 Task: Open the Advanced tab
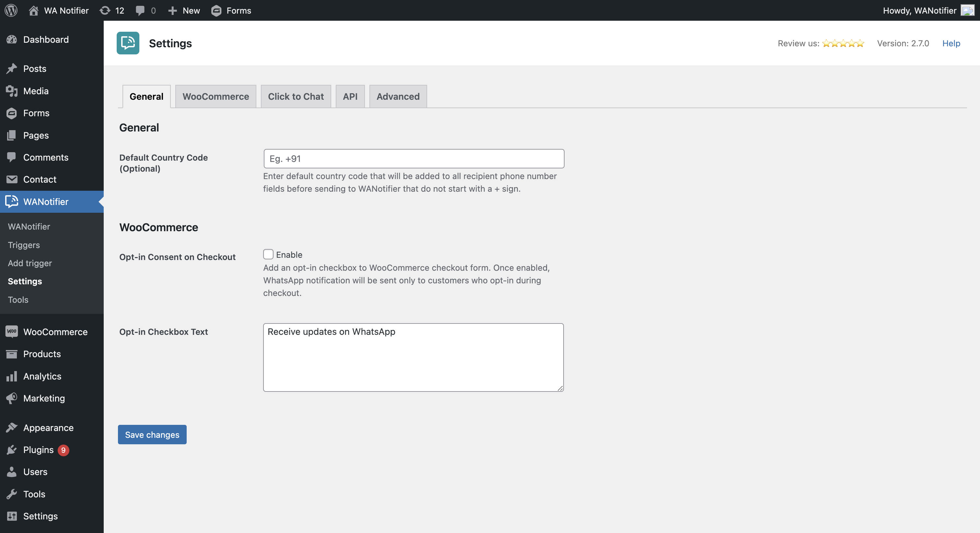[x=398, y=96]
